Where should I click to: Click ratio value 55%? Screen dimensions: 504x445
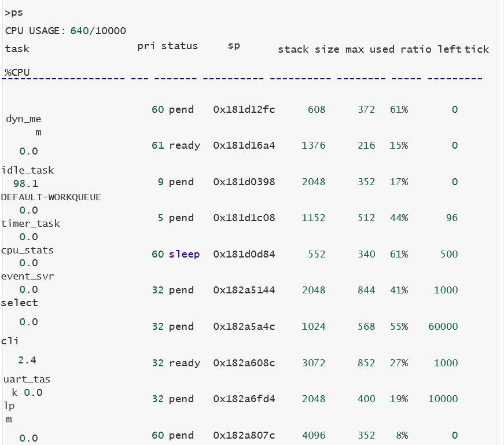(x=399, y=327)
